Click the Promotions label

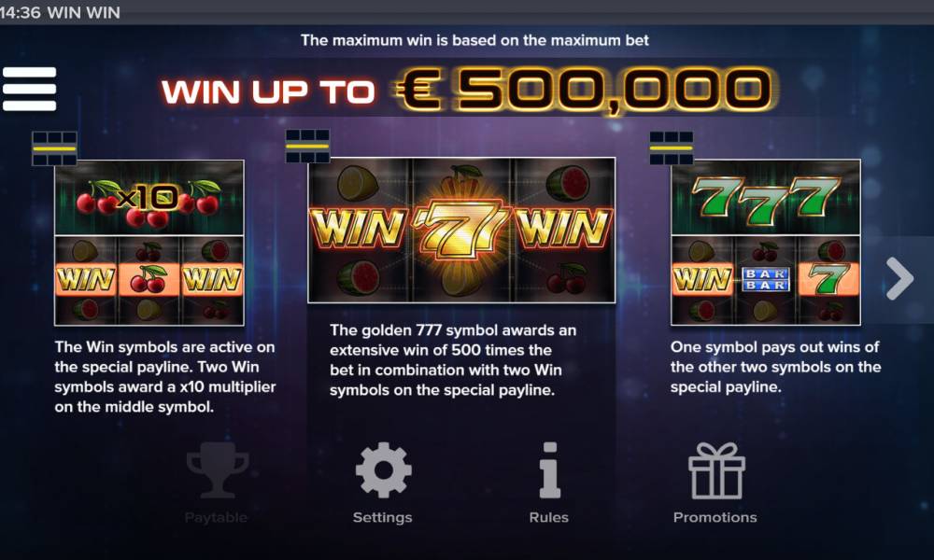click(715, 517)
